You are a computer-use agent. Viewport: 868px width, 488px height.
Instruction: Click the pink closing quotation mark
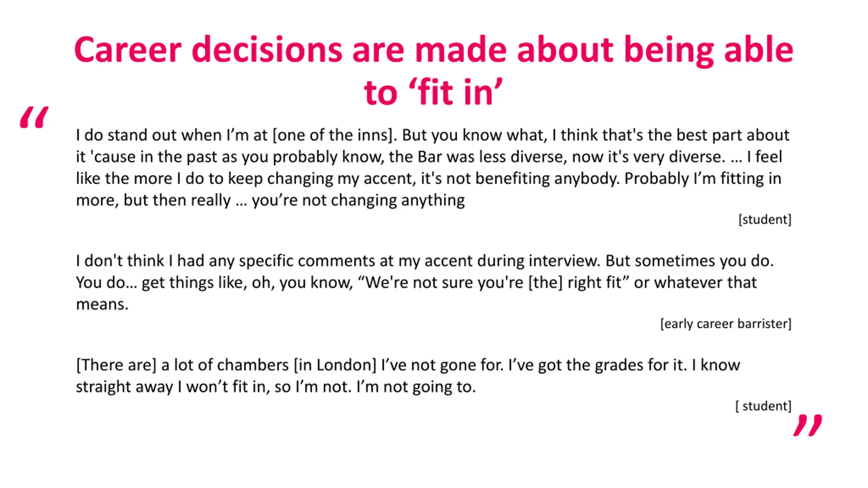pyautogui.click(x=808, y=425)
